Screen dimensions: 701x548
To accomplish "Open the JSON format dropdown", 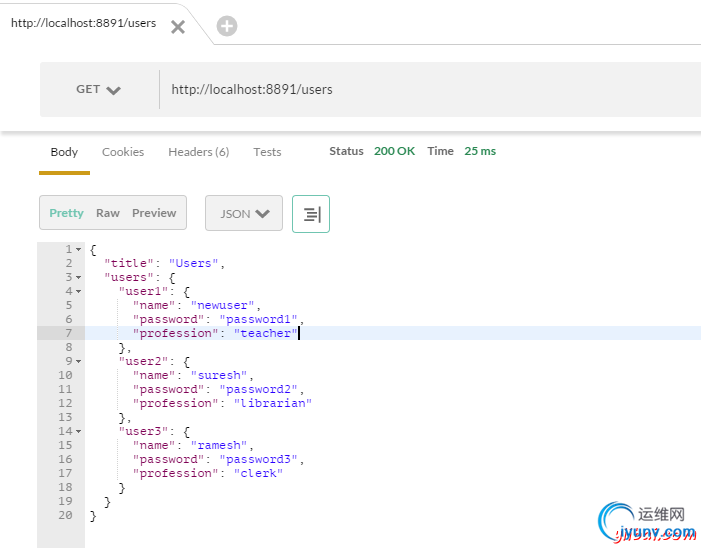I will (x=244, y=214).
